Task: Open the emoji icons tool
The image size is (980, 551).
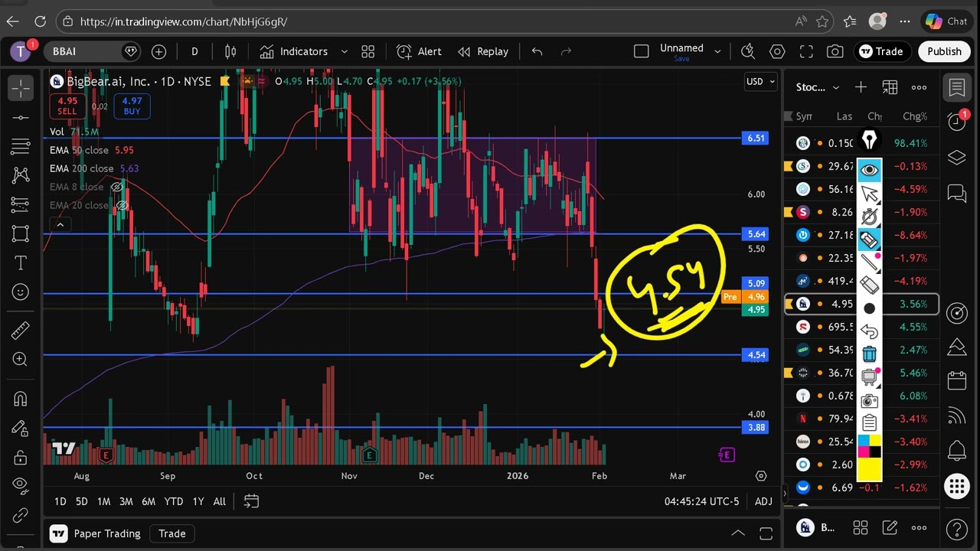Action: [21, 292]
